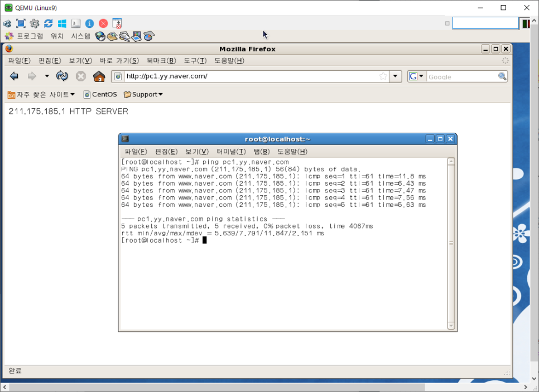
Task: Minimize the Mozilla Firefox window
Action: pyautogui.click(x=485, y=49)
